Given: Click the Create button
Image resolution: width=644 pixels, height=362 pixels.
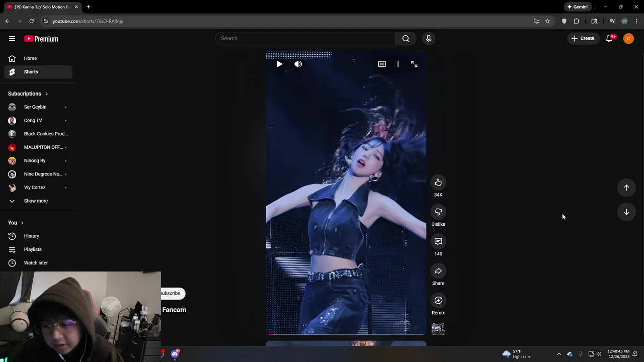Looking at the screenshot, I should click(x=583, y=39).
